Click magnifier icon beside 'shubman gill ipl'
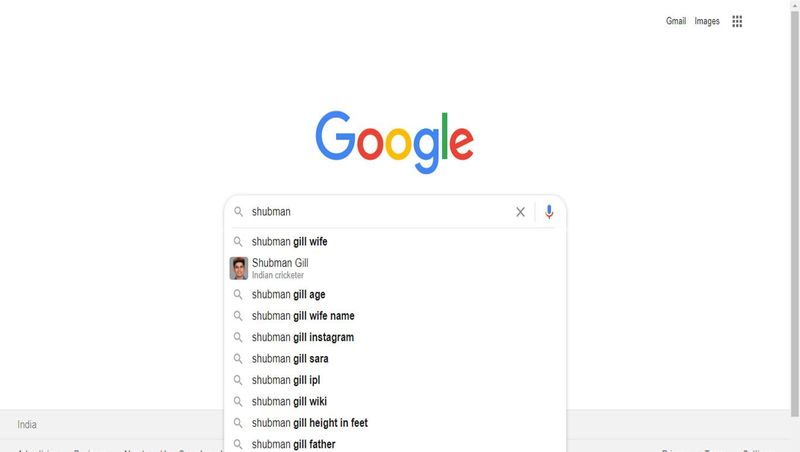Viewport: 800px width, 452px height. pos(238,380)
